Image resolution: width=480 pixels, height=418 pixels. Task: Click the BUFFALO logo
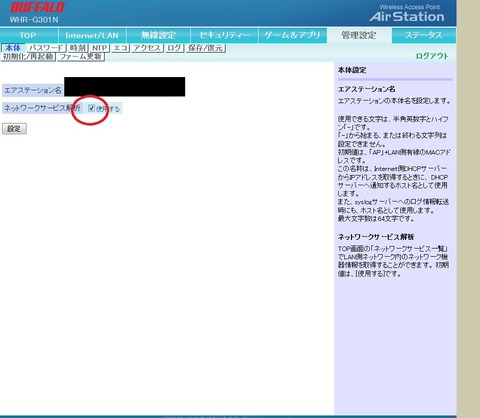[x=37, y=8]
